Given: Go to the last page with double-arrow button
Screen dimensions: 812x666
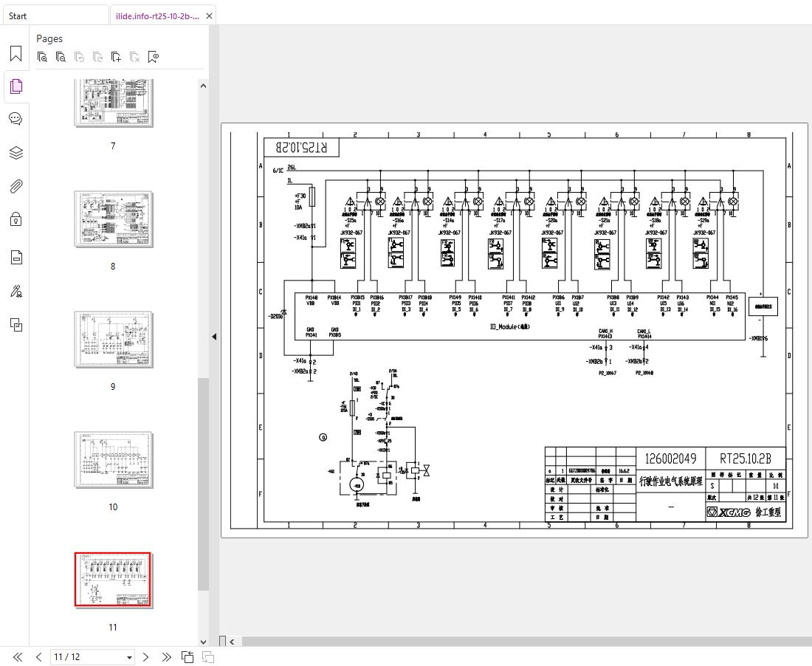Looking at the screenshot, I should [x=166, y=656].
